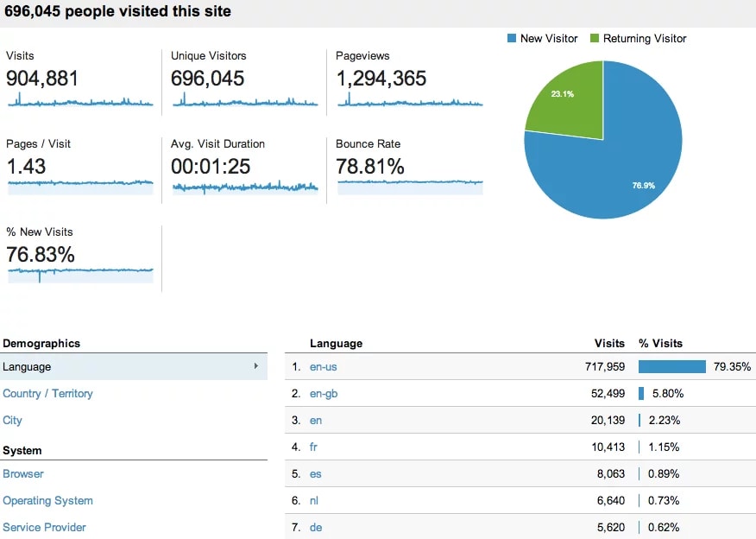Open the "en-us" language details

(323, 366)
